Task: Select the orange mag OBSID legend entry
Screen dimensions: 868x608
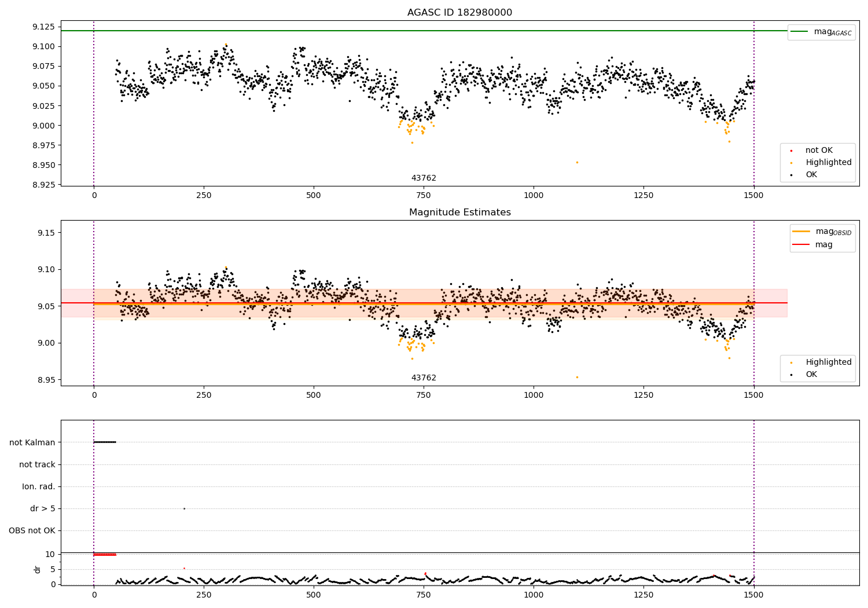Action: 801,232
